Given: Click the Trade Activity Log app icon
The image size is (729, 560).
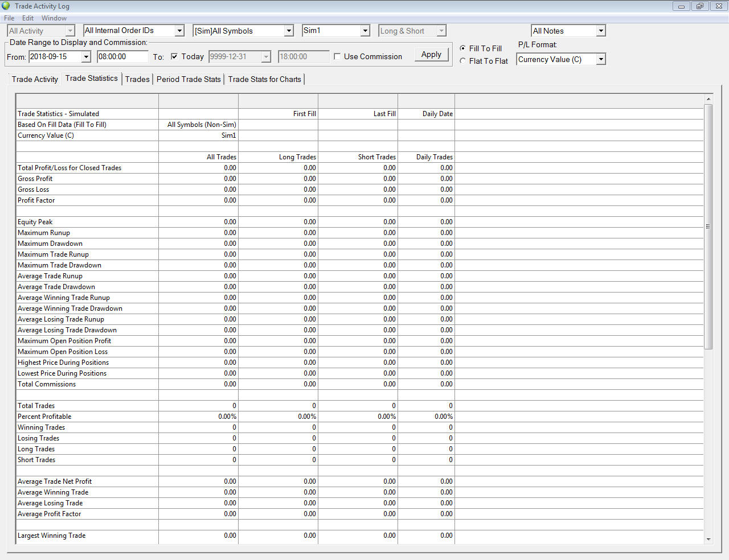Looking at the screenshot, I should pyautogui.click(x=6, y=6).
